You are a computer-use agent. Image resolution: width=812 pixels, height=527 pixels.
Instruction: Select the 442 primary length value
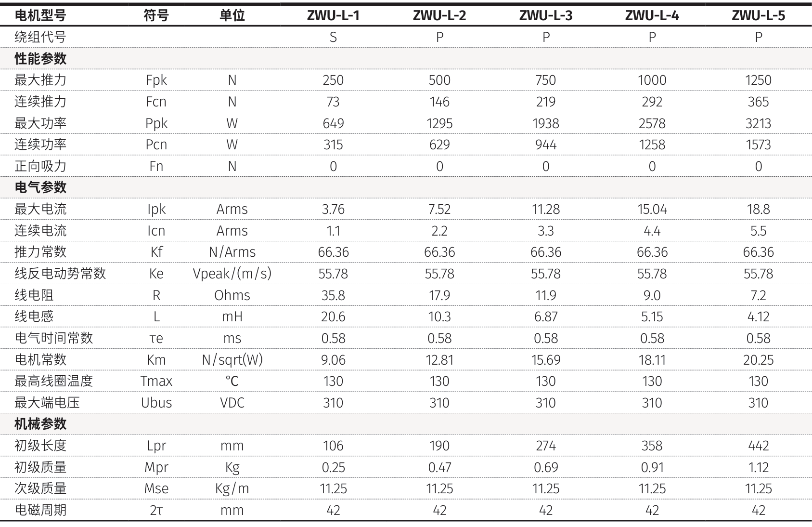(x=758, y=446)
